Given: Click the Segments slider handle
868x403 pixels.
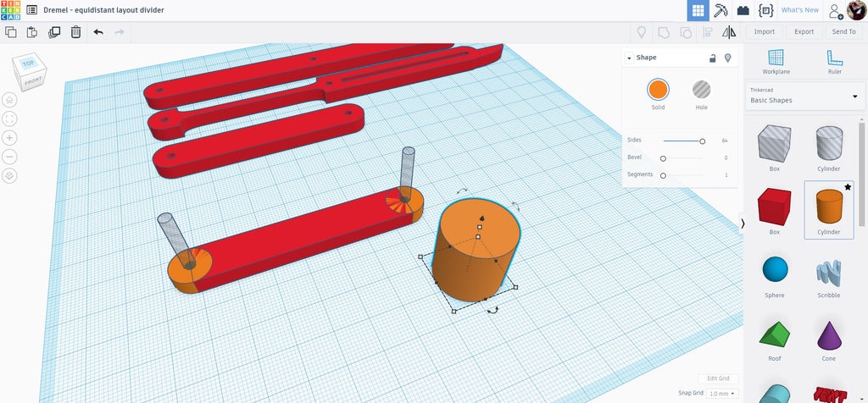Looking at the screenshot, I should coord(663,175).
